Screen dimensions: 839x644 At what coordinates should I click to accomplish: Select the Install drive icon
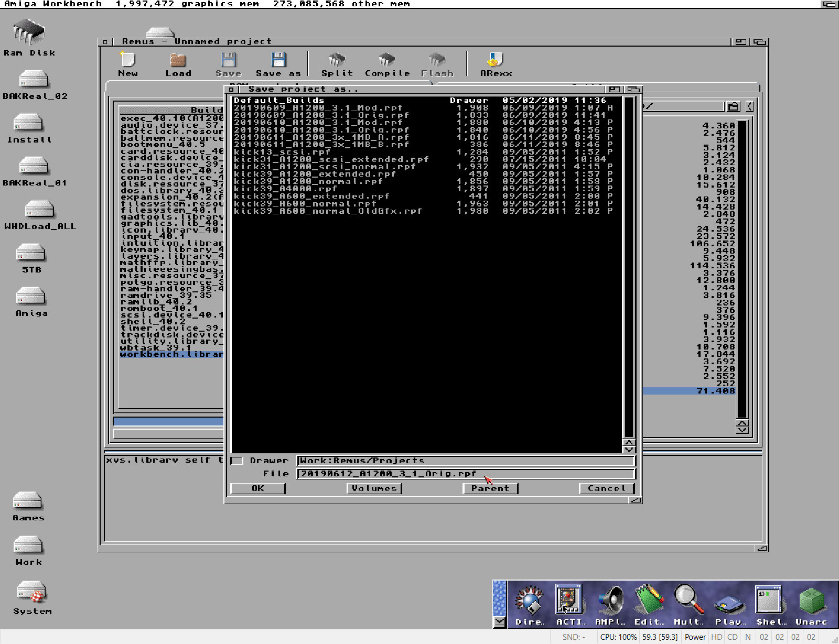(x=29, y=129)
